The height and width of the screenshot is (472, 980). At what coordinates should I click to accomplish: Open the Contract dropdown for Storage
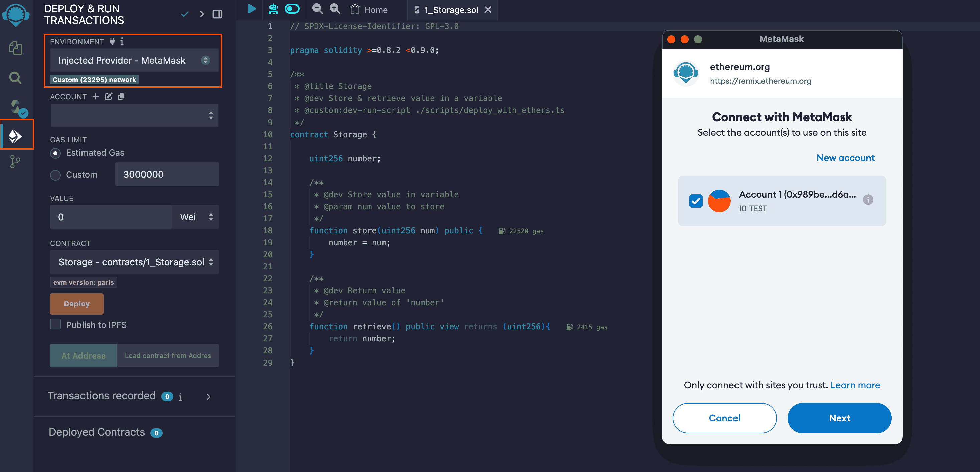click(134, 262)
